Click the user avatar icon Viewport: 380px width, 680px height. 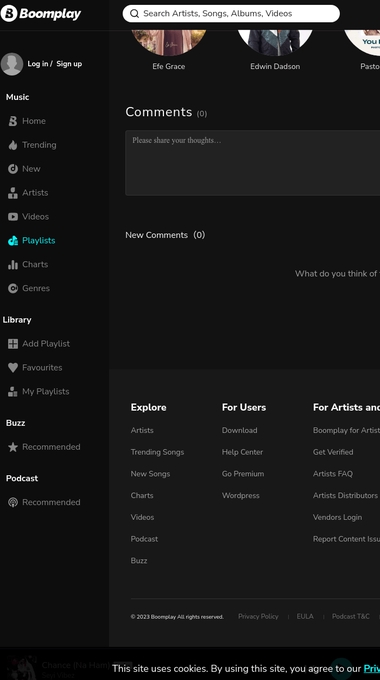(x=12, y=64)
